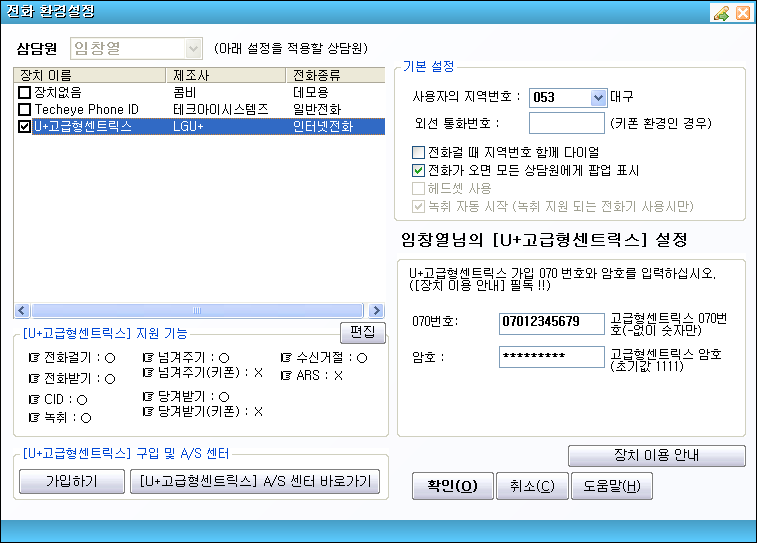Image resolution: width=757 pixels, height=543 pixels.
Task: Click the 대구 region label
Action: (621, 97)
